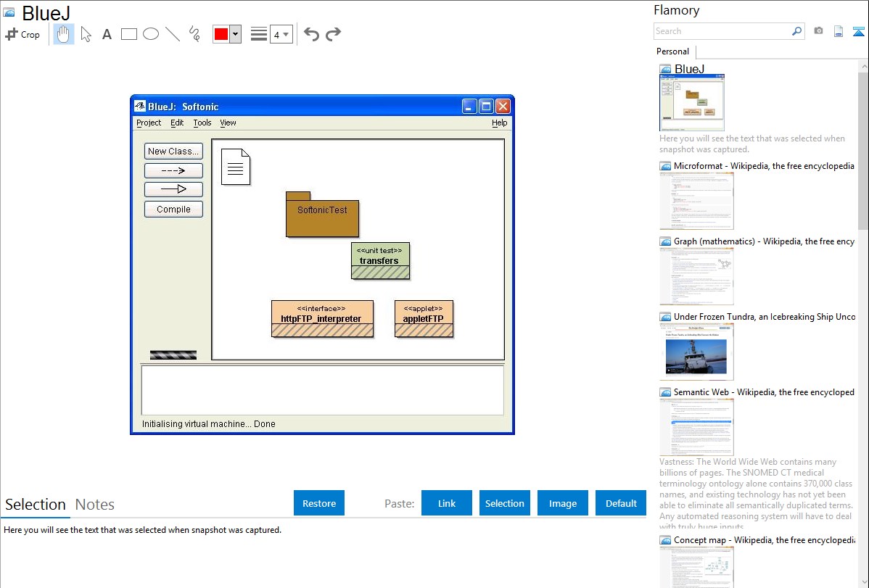Screen dimensions: 869x588
Task: Click the camera snapshot icon
Action: click(818, 31)
